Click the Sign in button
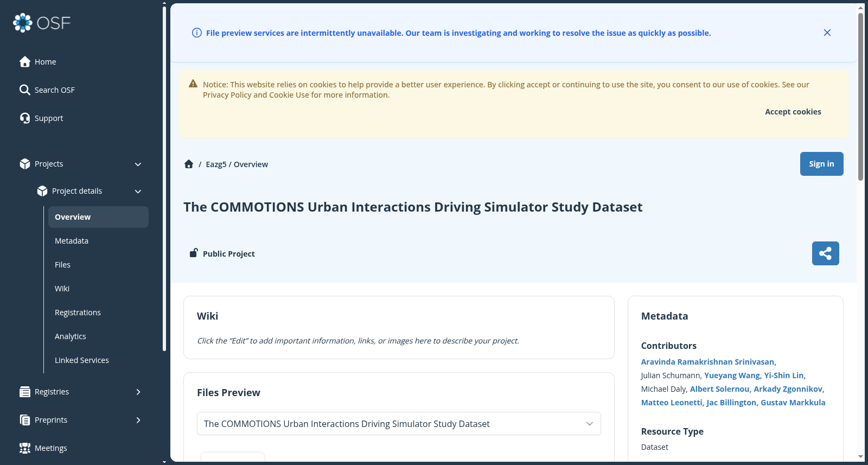The height and width of the screenshot is (465, 868). pyautogui.click(x=821, y=164)
